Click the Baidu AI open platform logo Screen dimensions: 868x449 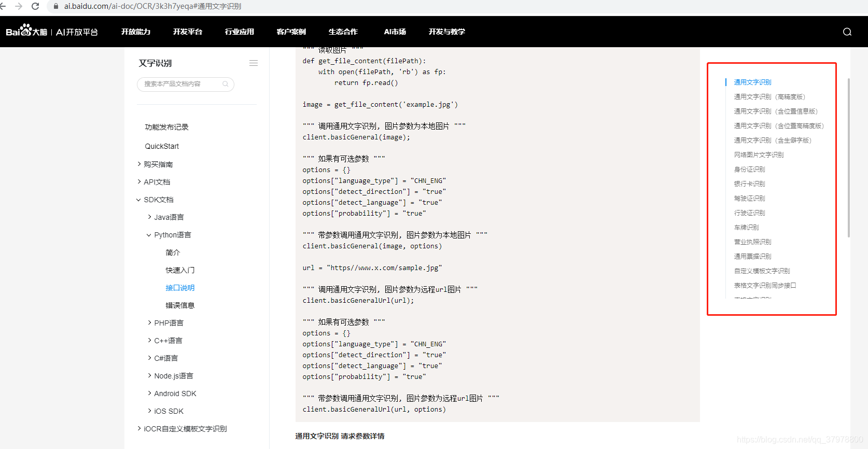point(52,31)
